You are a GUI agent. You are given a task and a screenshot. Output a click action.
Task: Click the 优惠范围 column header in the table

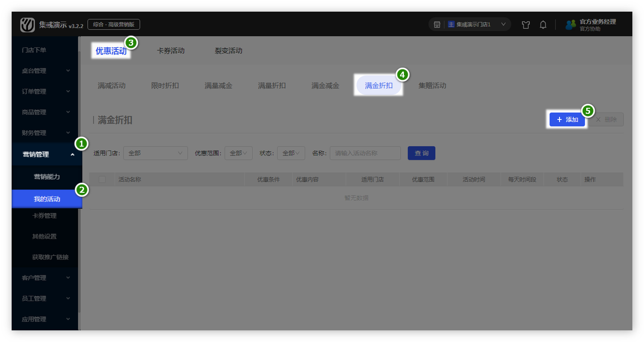[423, 179]
